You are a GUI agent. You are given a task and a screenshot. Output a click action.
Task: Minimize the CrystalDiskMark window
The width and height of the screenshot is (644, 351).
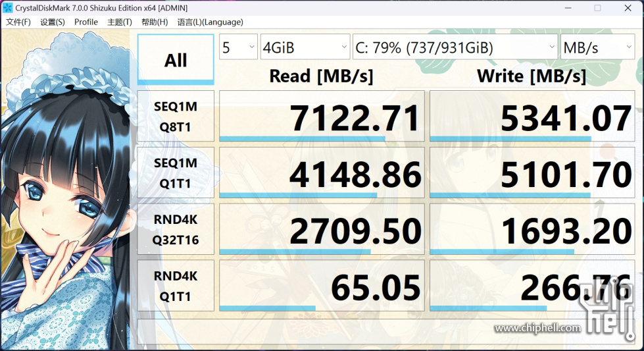tap(568, 8)
